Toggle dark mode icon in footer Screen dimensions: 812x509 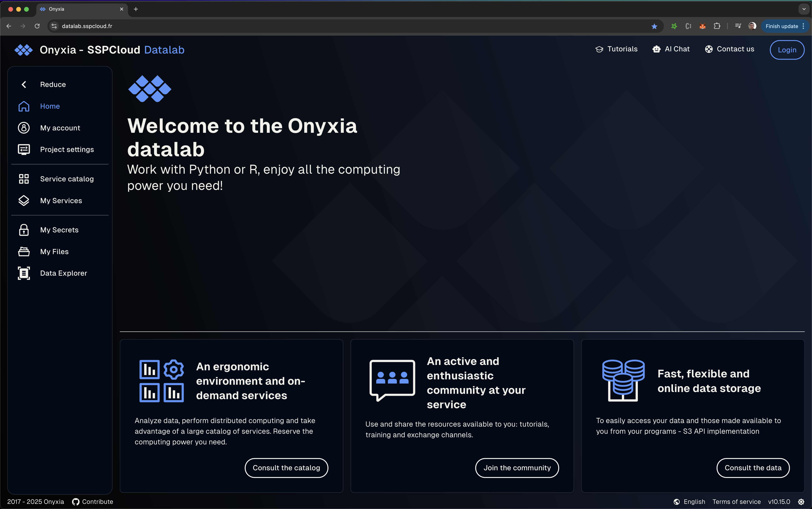click(801, 502)
